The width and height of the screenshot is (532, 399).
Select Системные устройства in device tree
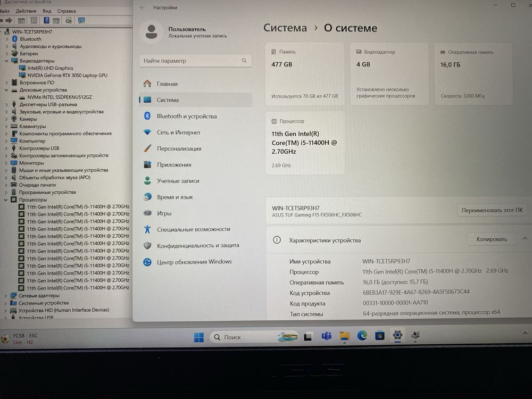point(44,303)
